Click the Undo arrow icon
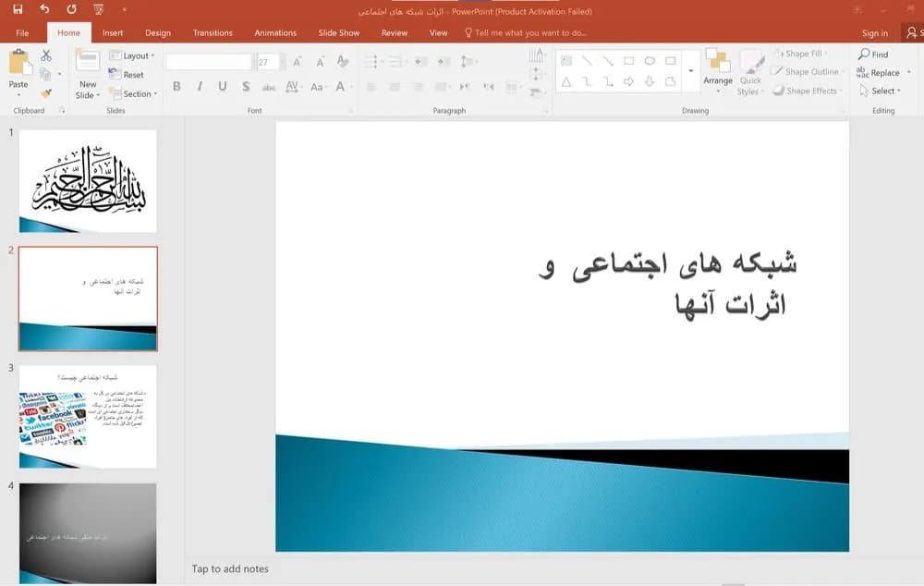The width and height of the screenshot is (924, 586). click(44, 9)
